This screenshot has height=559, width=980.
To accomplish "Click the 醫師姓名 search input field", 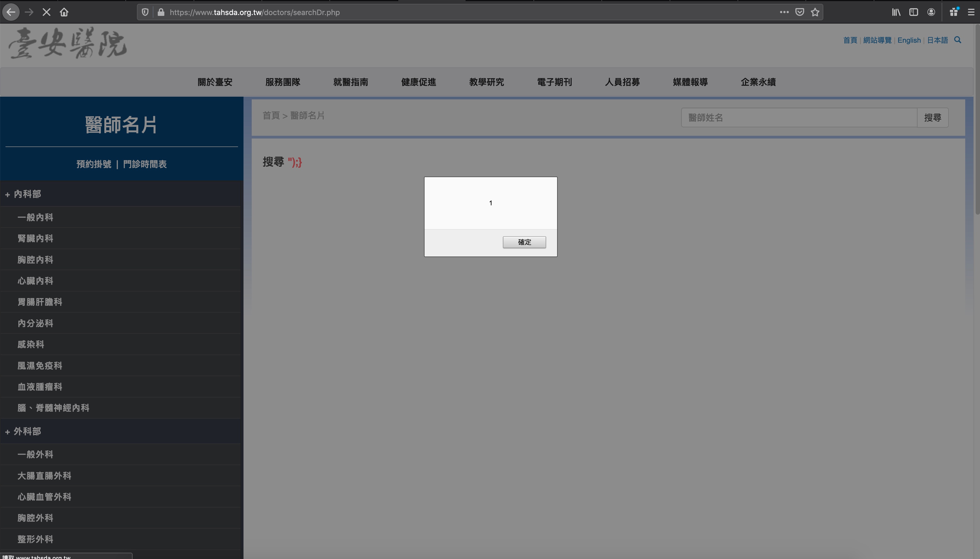I will [799, 117].
